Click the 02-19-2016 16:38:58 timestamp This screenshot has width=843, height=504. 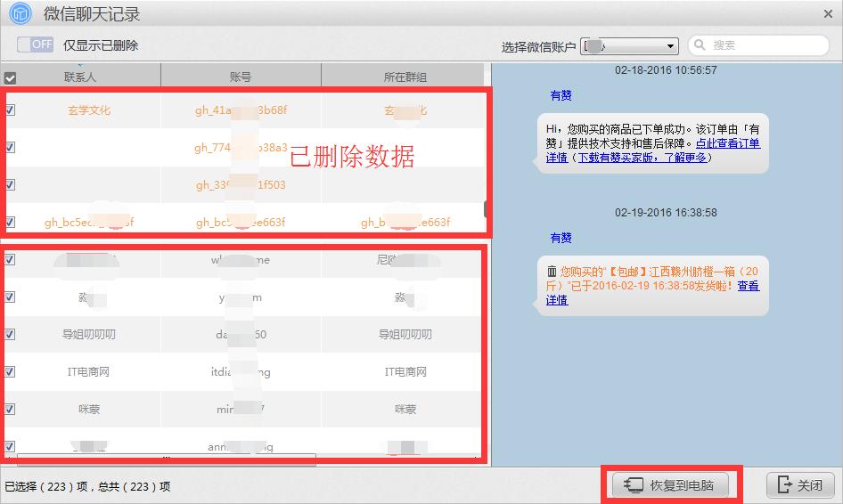(x=666, y=212)
